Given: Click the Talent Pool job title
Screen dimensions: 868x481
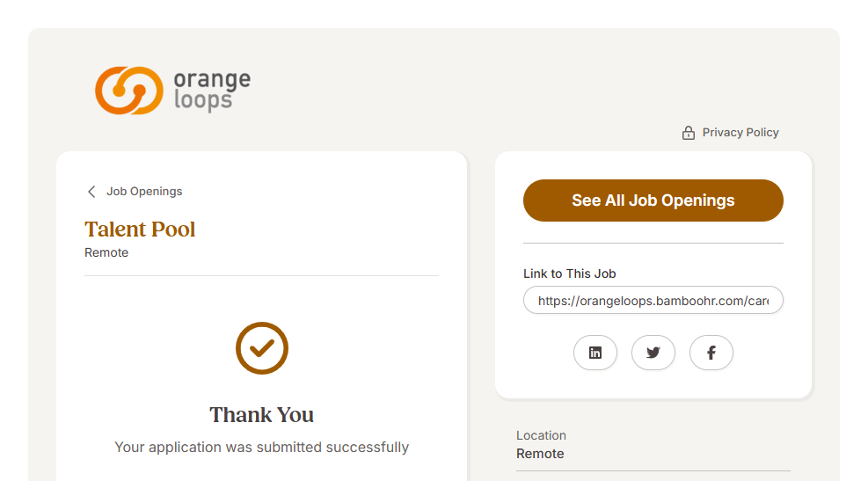Looking at the screenshot, I should (x=140, y=230).
